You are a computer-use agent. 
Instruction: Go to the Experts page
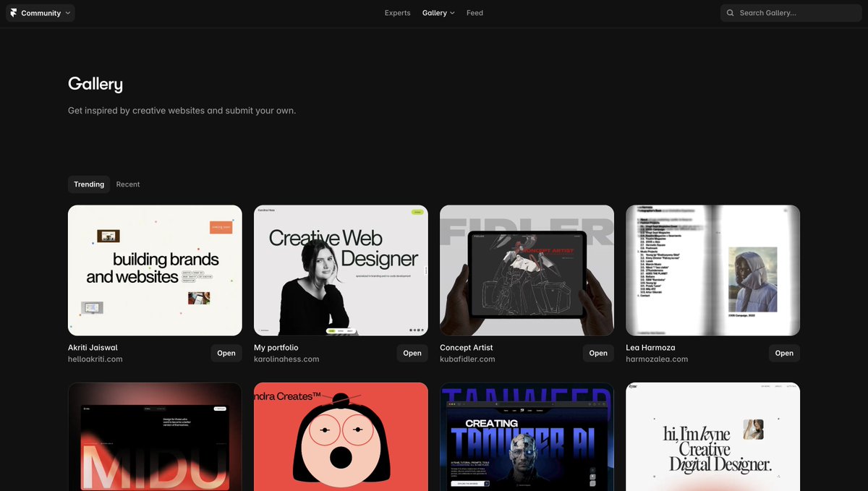point(397,13)
